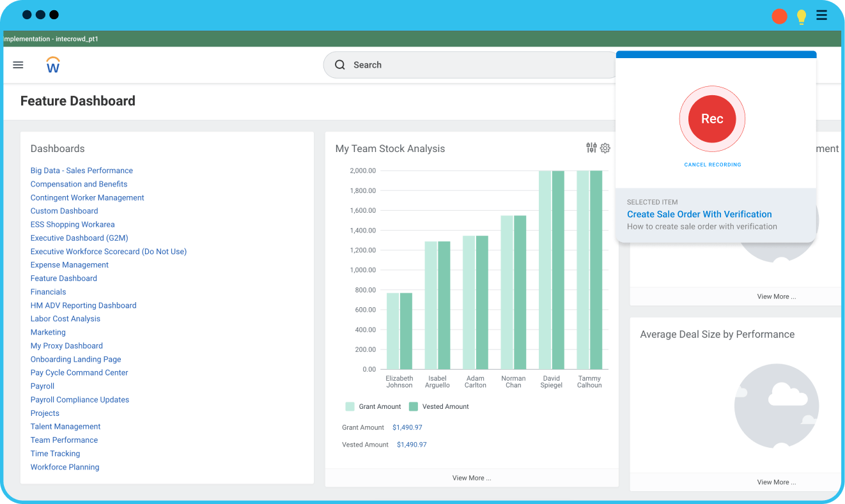This screenshot has height=504, width=845.
Task: Open Contingent Worker Management dashboard
Action: (x=88, y=197)
